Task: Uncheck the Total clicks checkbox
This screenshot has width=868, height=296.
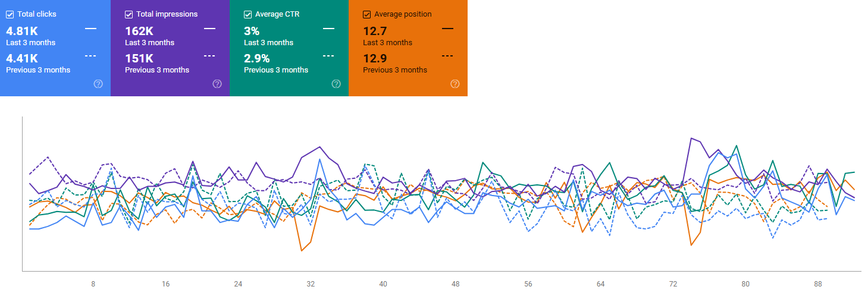Action: [x=10, y=14]
